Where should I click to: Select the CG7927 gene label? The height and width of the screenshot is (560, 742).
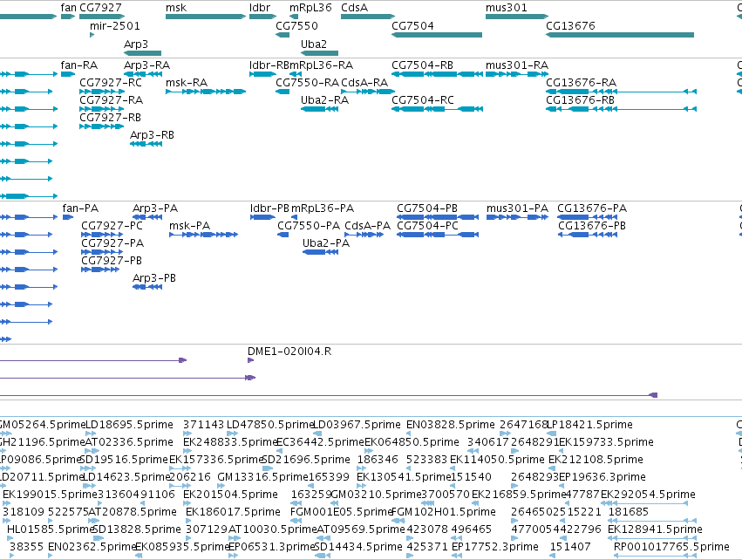click(100, 8)
